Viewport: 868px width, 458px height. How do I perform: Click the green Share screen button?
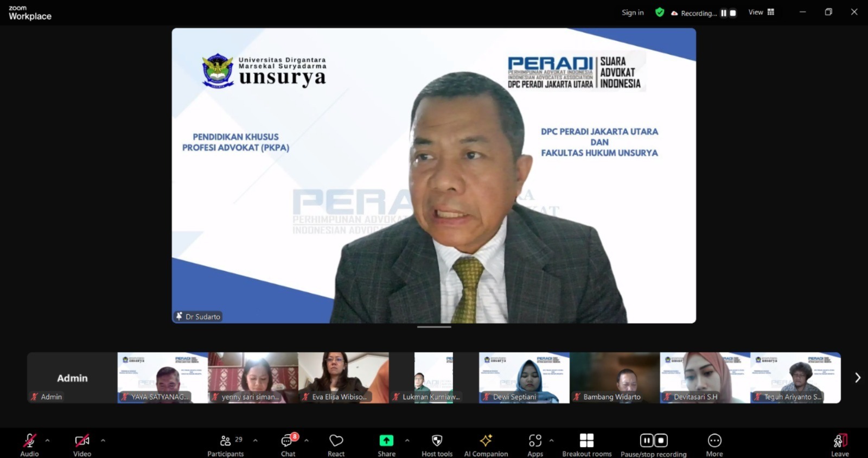(386, 440)
